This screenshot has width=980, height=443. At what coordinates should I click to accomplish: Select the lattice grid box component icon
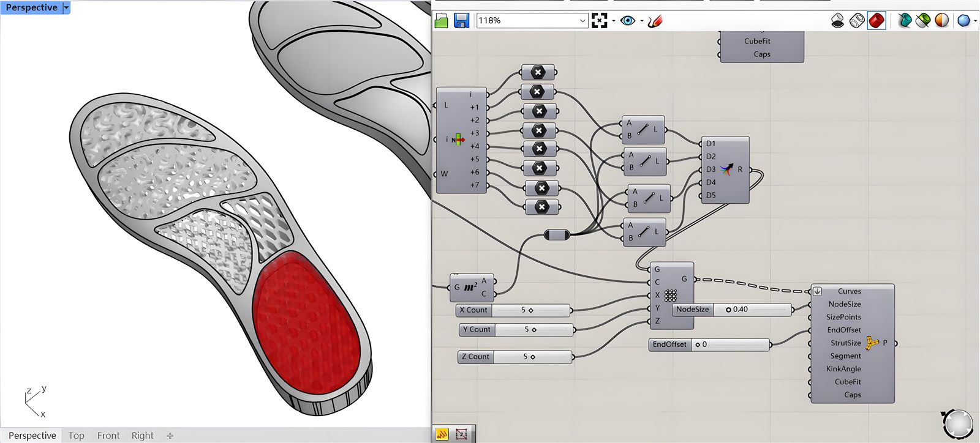(671, 296)
